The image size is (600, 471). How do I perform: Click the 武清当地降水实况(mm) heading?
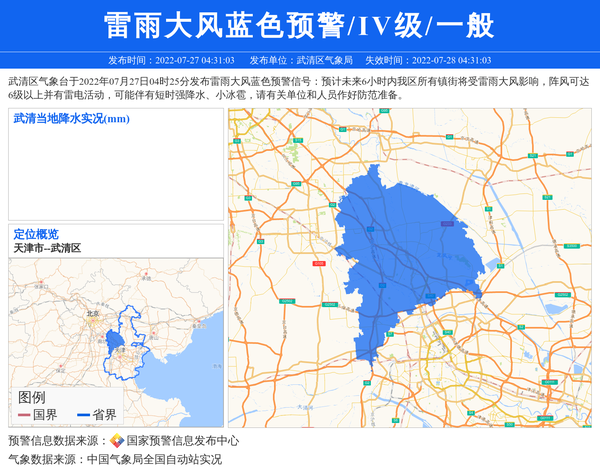pyautogui.click(x=72, y=119)
